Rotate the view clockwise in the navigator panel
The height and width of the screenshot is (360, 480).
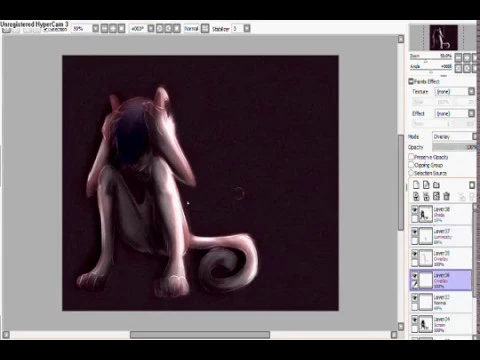pos(467,68)
